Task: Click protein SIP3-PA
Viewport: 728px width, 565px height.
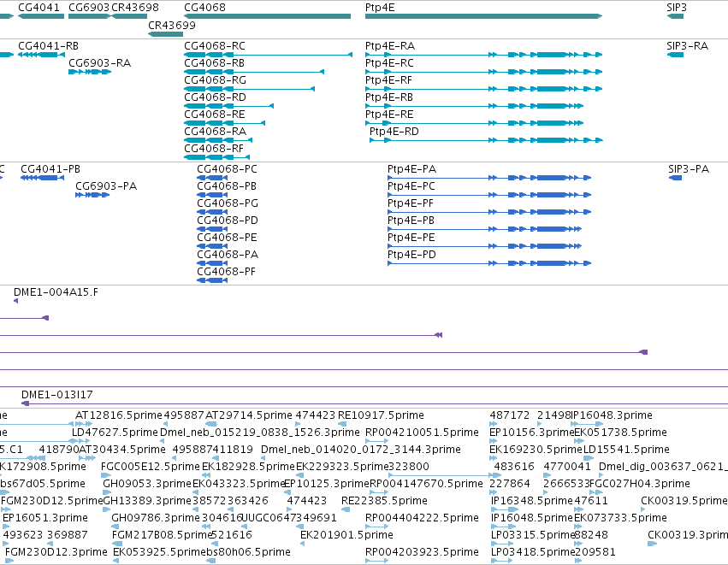Action: pyautogui.click(x=689, y=169)
